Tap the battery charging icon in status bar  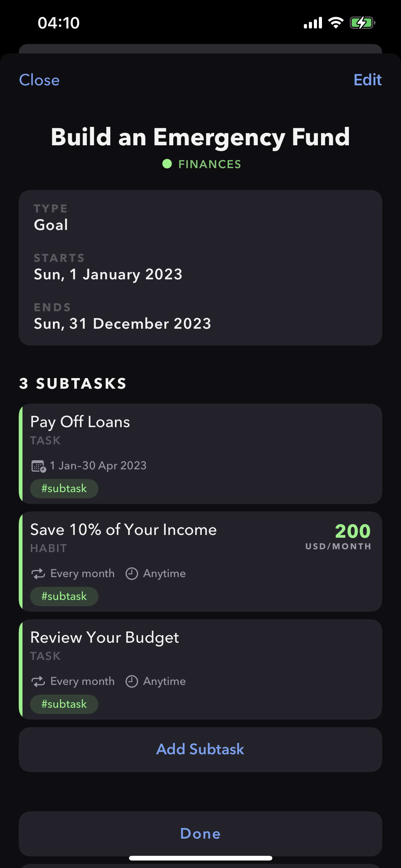click(x=362, y=23)
